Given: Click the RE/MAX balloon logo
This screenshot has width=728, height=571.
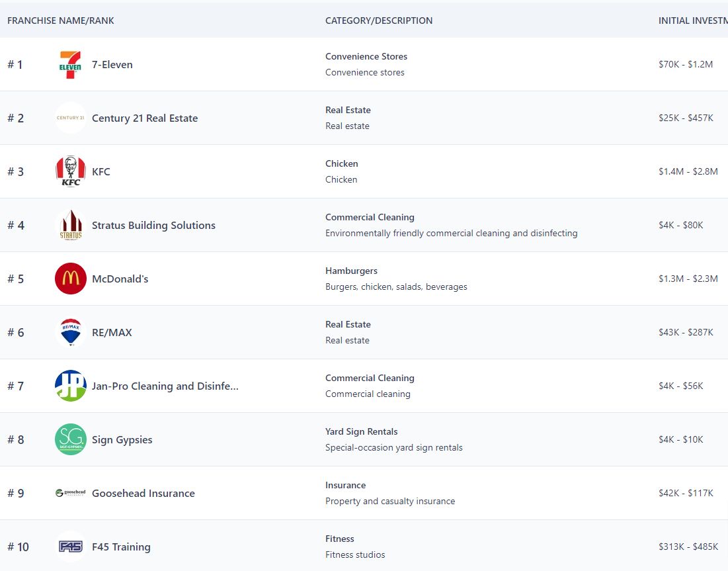Looking at the screenshot, I should [71, 332].
